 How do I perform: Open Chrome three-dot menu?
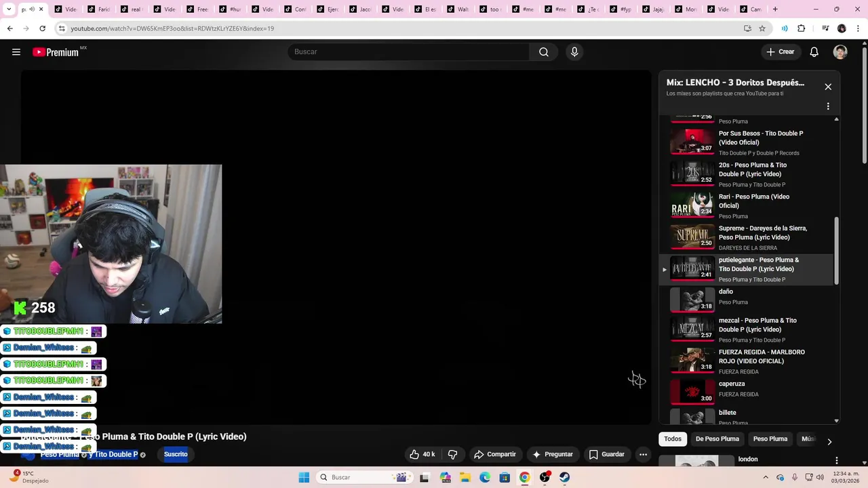(x=858, y=28)
